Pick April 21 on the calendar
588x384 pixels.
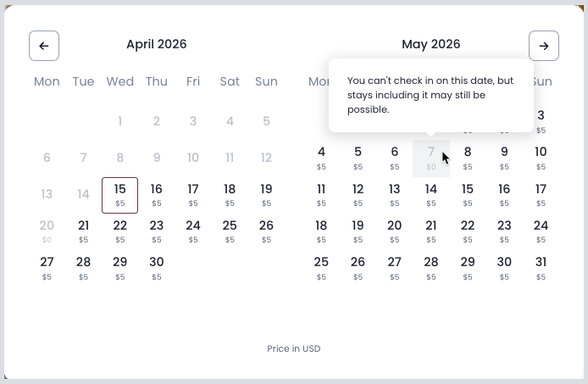(x=83, y=231)
